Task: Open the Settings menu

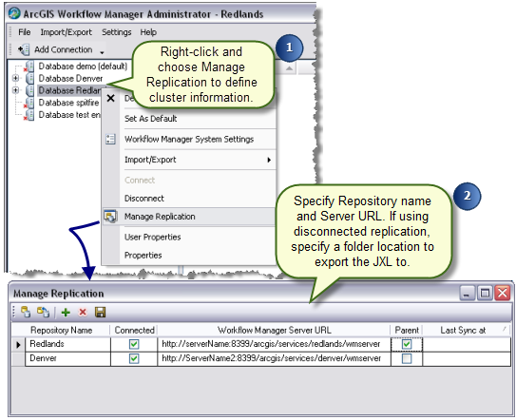Action: [x=117, y=32]
